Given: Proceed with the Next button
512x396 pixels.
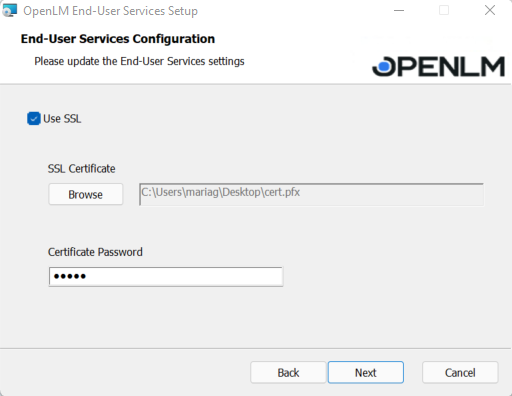Looking at the screenshot, I should (366, 372).
